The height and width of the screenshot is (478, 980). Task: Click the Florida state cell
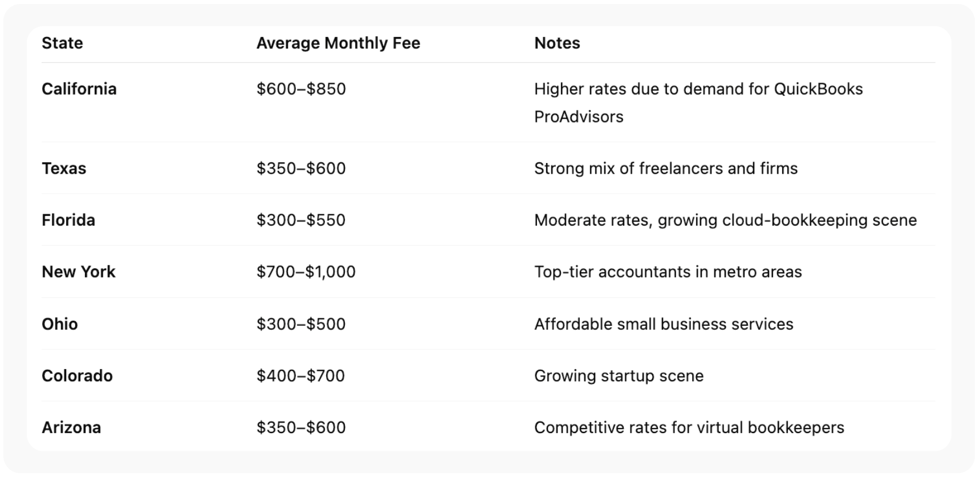(x=68, y=220)
